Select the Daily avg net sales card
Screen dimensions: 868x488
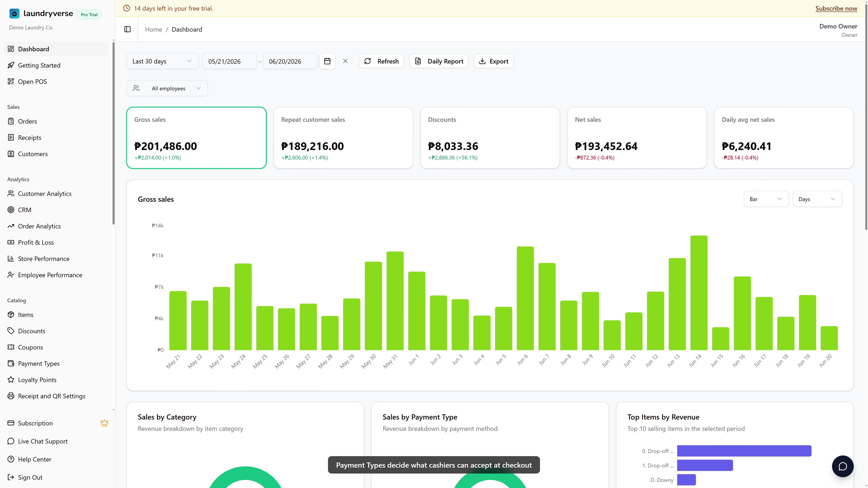pyautogui.click(x=784, y=138)
